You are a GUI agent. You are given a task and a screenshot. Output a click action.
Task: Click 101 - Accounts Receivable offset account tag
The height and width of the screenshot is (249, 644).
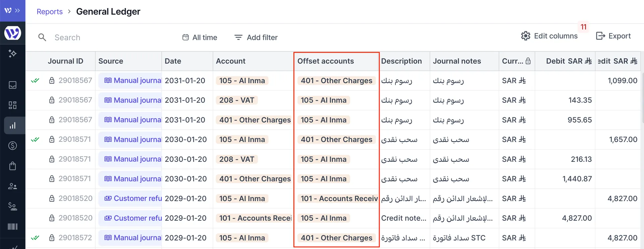coord(338,199)
